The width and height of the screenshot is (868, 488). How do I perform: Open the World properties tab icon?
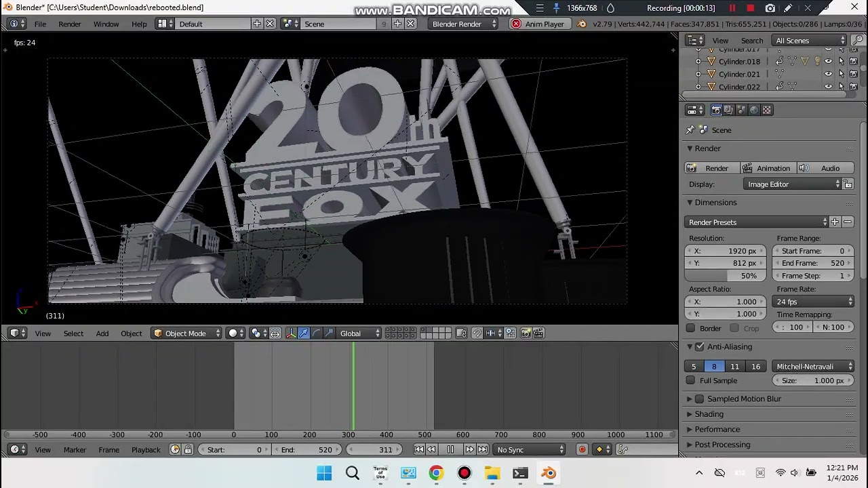coord(754,110)
